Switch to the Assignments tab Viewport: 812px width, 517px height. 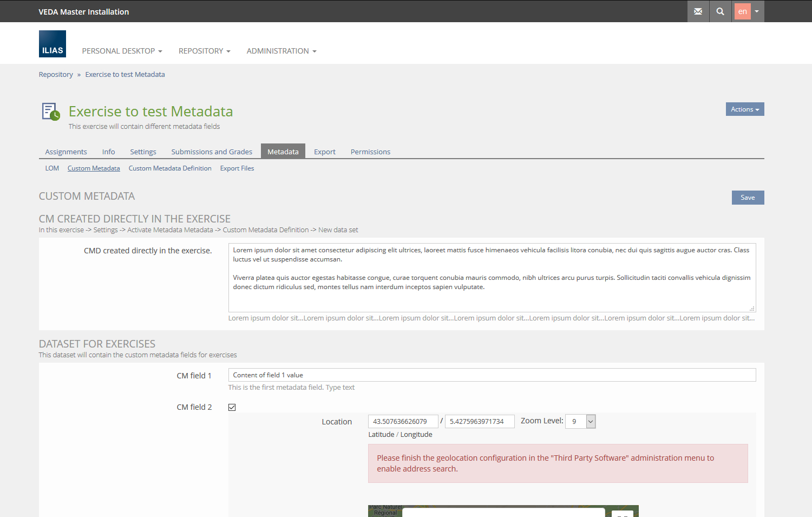click(66, 152)
